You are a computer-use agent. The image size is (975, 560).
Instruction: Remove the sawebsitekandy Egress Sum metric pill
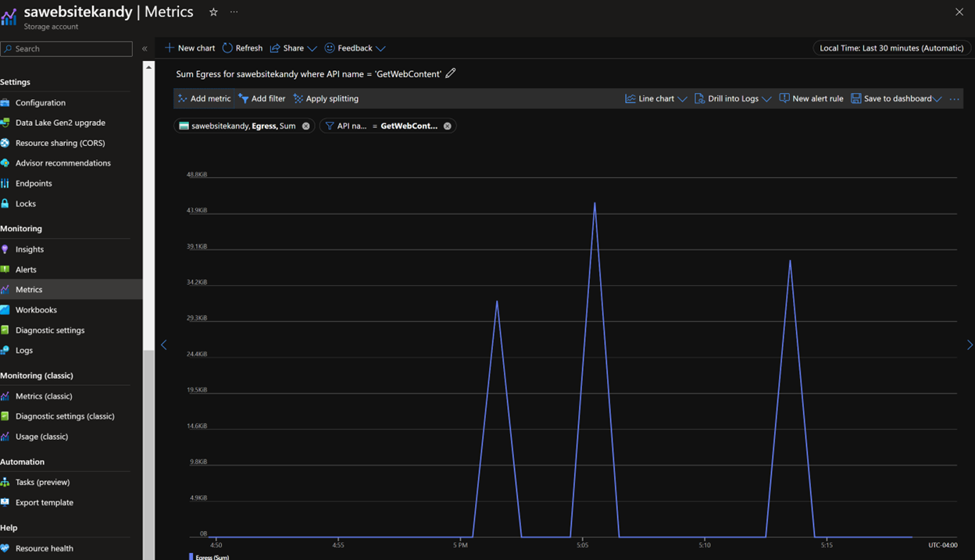pos(305,126)
